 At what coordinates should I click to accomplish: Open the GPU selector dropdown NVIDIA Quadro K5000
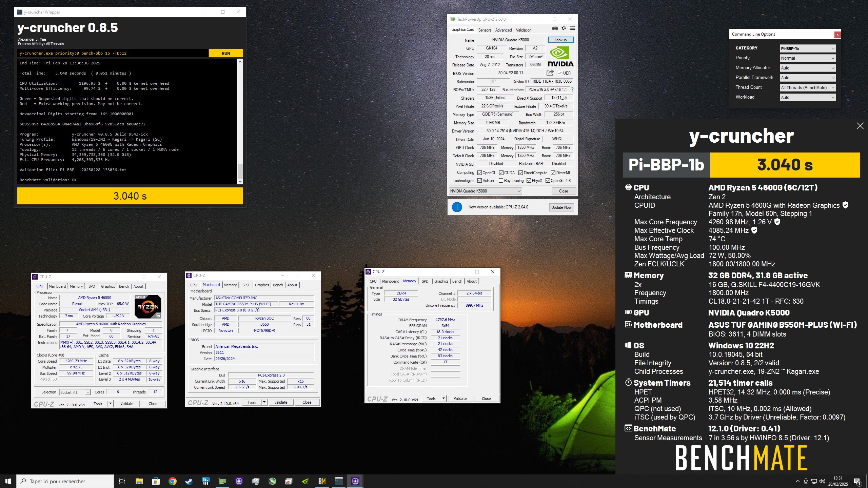(x=485, y=191)
